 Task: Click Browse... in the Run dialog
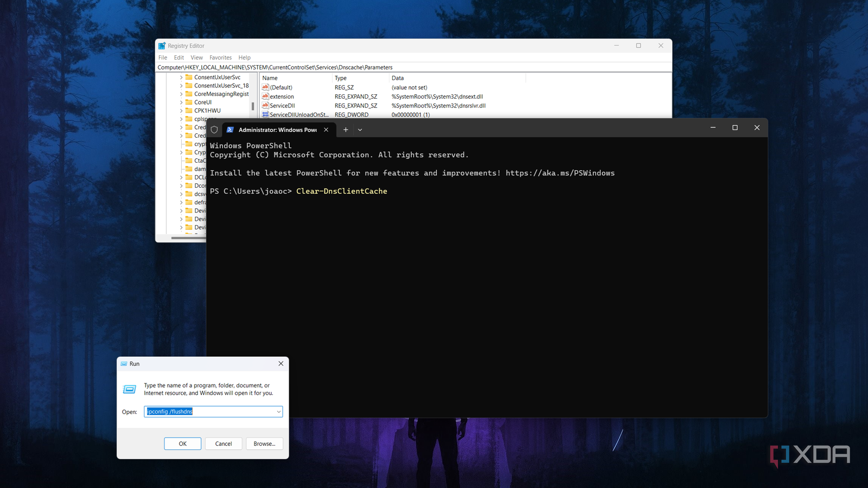pyautogui.click(x=264, y=444)
